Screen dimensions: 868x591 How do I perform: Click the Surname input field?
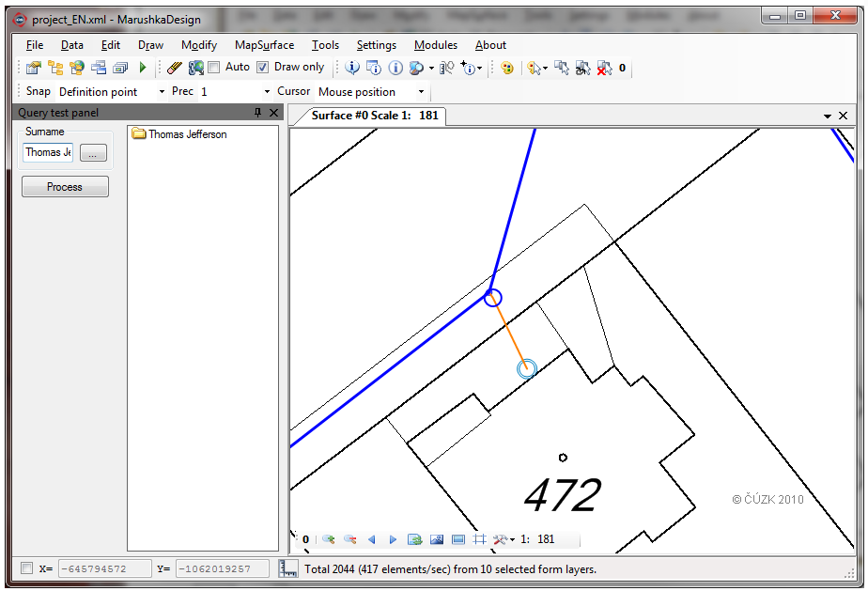48,152
